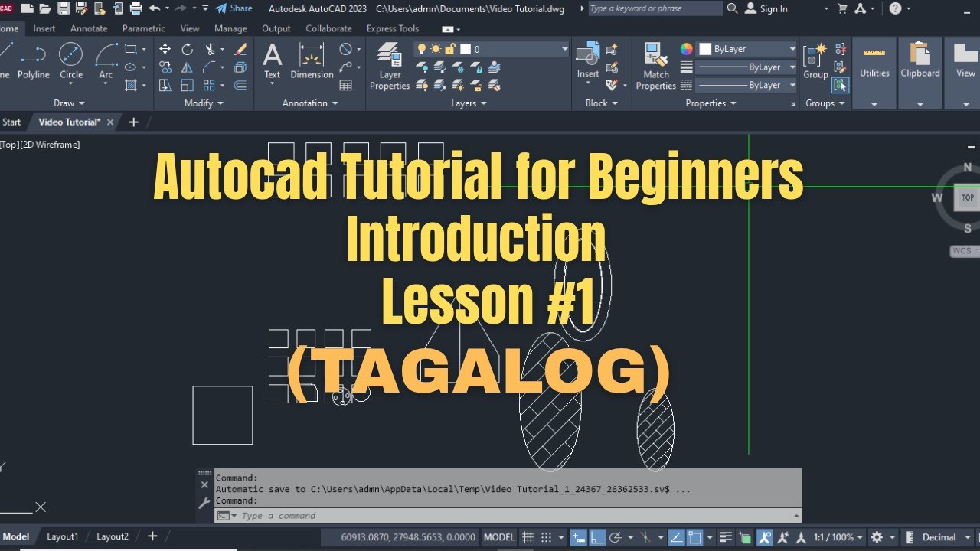Image resolution: width=980 pixels, height=551 pixels.
Task: Click the Trim scissors tool
Action: coord(210,49)
